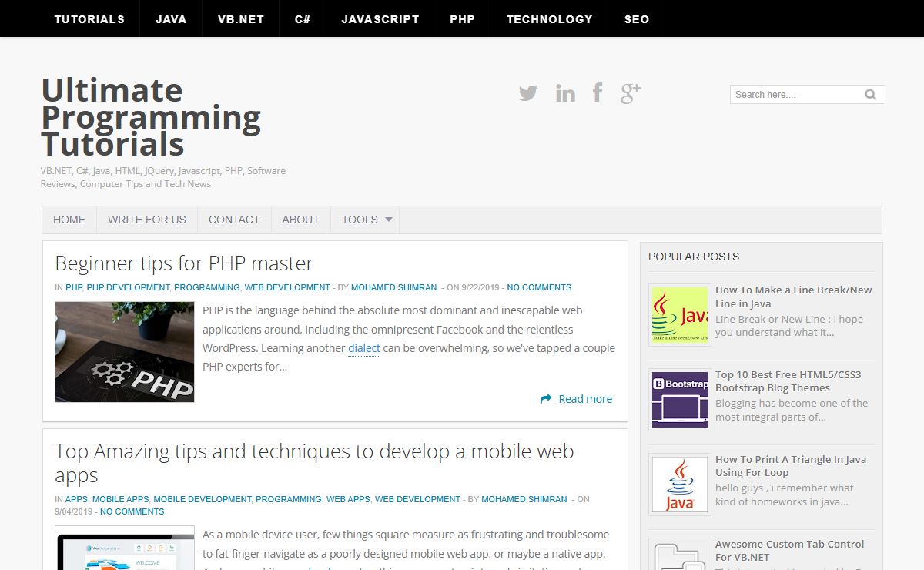Screen dimensions: 924x570
Task: Open SEO in top navigation
Action: coord(637,19)
